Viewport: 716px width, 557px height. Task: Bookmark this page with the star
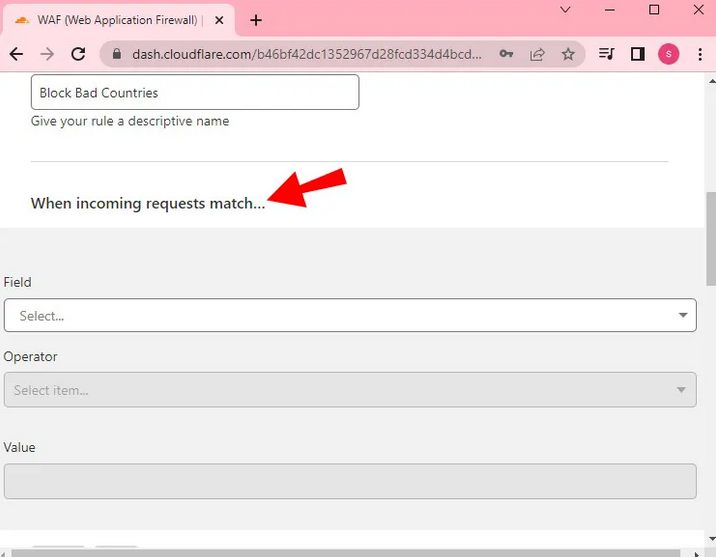click(x=568, y=54)
